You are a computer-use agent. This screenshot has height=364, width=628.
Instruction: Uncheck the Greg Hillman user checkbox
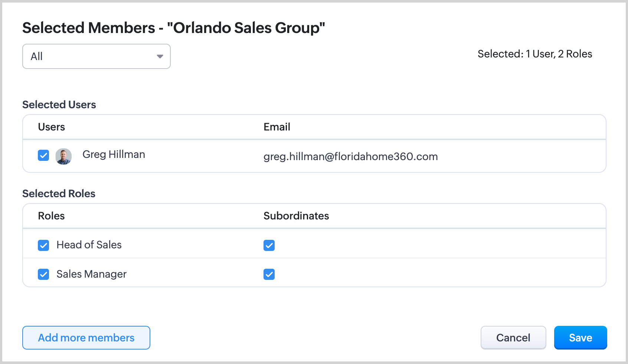coord(43,155)
